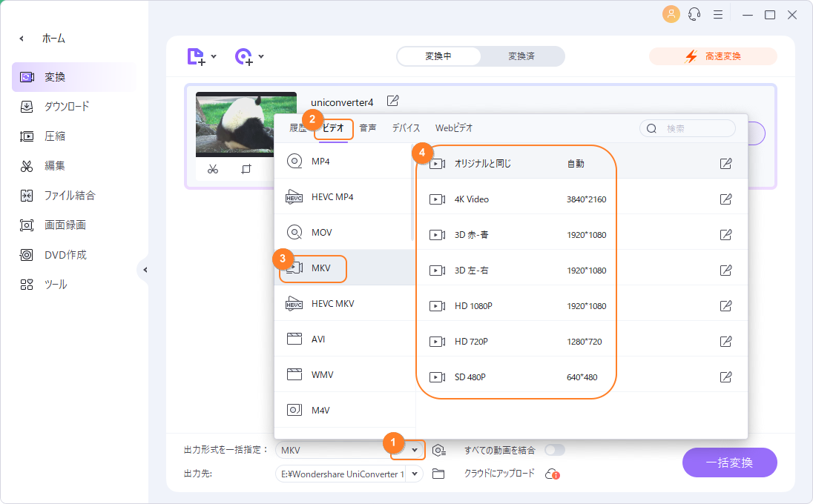
Task: Edit the オリジナルと同じ preset
Action: click(x=726, y=164)
